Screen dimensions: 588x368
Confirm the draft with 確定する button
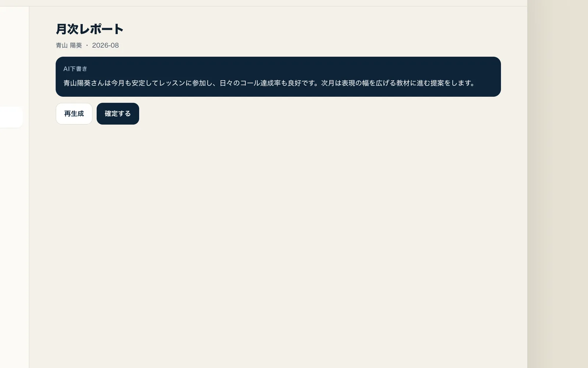pos(118,114)
